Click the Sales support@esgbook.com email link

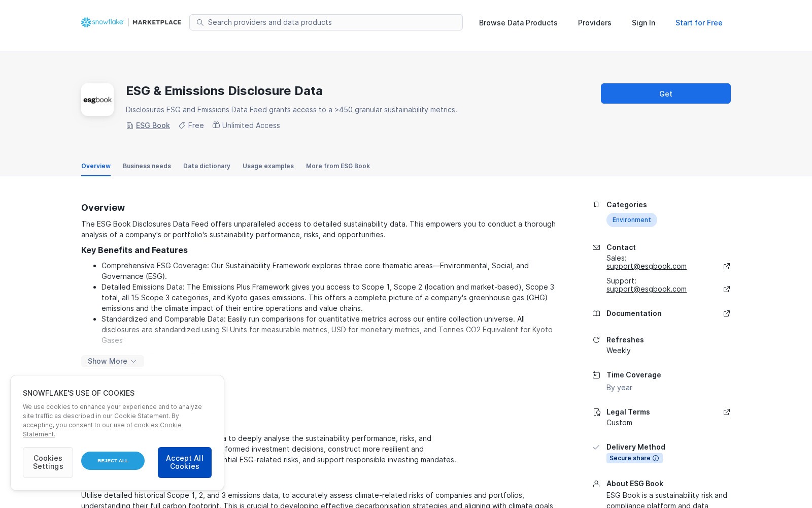[647, 266]
